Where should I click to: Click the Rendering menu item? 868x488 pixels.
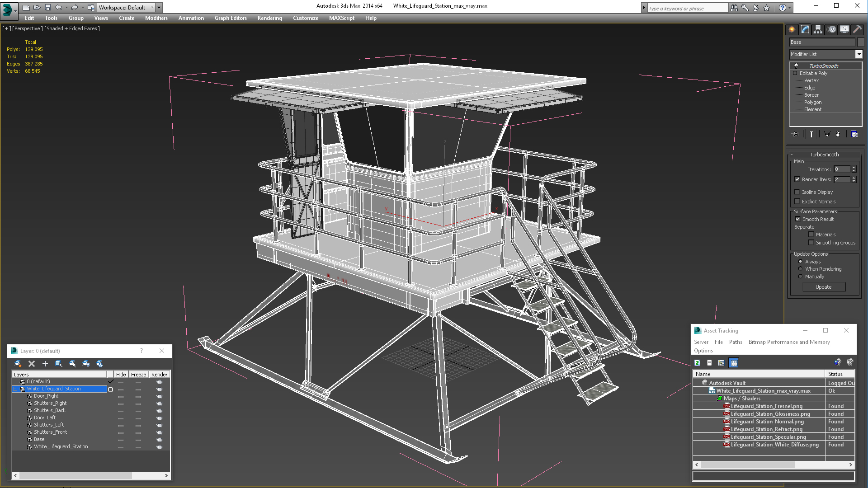(270, 18)
